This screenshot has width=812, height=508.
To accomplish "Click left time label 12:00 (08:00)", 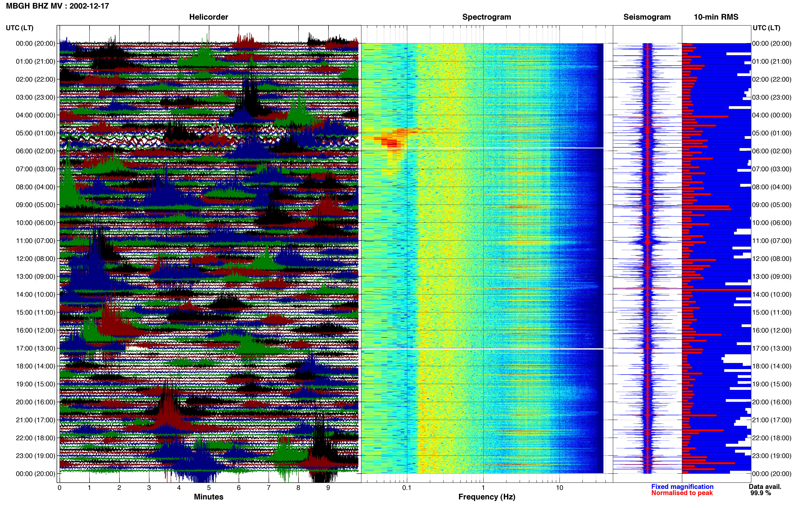I will (36, 259).
